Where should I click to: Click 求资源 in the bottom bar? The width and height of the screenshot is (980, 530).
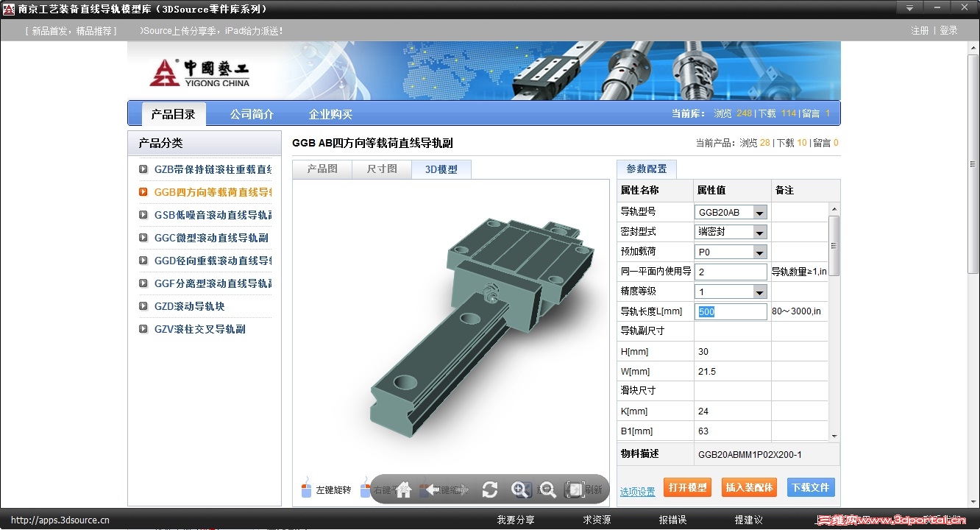pos(597,520)
